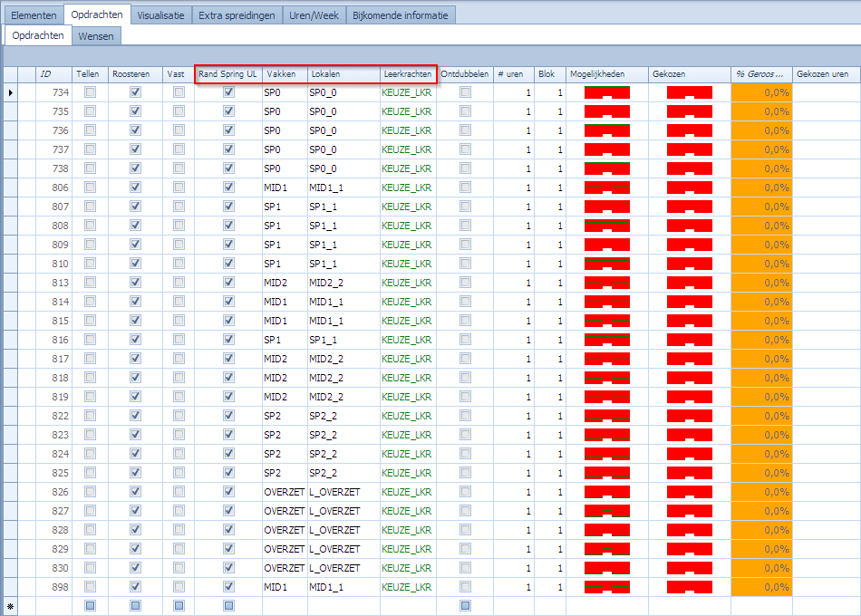Click Gekozen graphic for row 898
The height and width of the screenshot is (616, 861).
[689, 587]
